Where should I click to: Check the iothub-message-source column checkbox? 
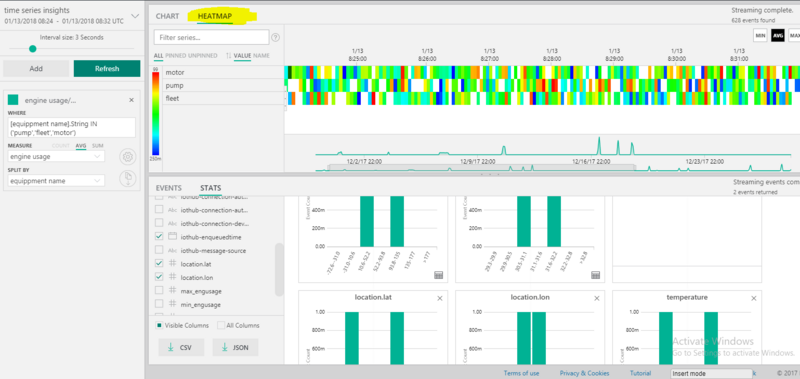(x=159, y=250)
